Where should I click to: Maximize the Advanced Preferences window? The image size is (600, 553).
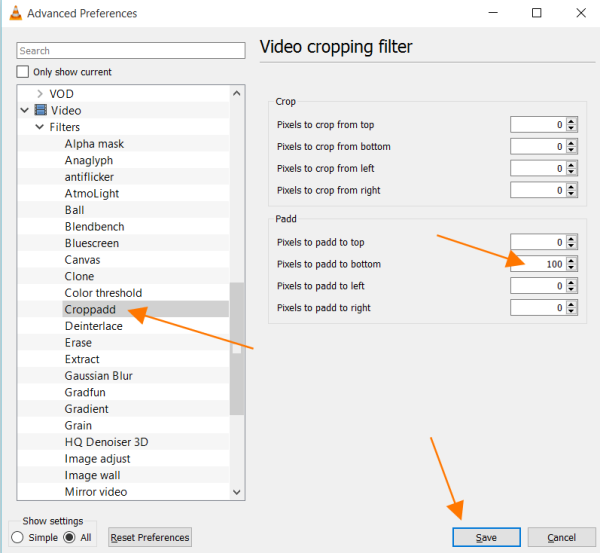click(537, 13)
